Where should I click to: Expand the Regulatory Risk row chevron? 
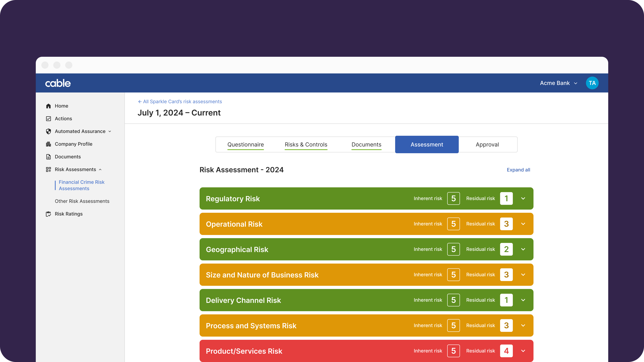(x=523, y=198)
